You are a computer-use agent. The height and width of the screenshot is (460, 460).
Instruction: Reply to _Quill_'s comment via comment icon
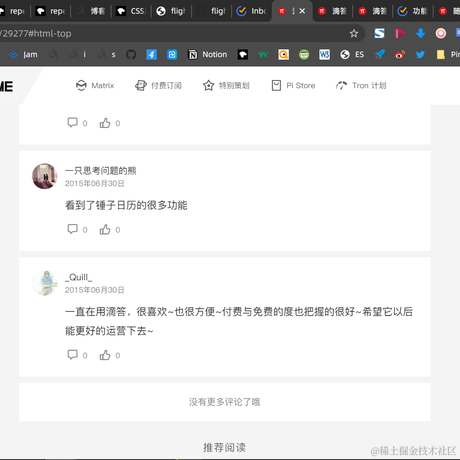pyautogui.click(x=72, y=355)
